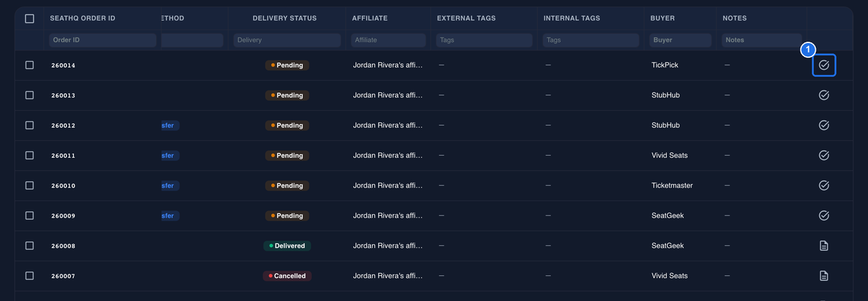Click Jordan Rivera's affiliate cell in row 260010
Screen dimensions: 868x301
tap(388, 186)
